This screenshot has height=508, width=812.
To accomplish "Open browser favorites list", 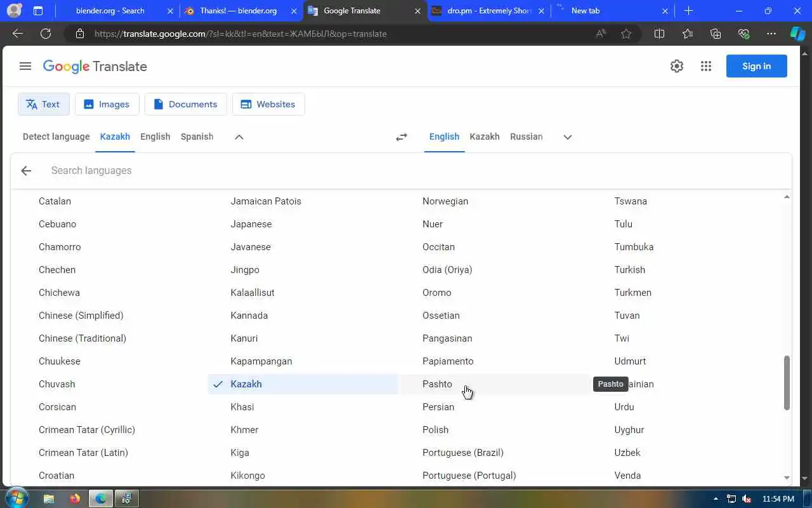I will pyautogui.click(x=688, y=34).
